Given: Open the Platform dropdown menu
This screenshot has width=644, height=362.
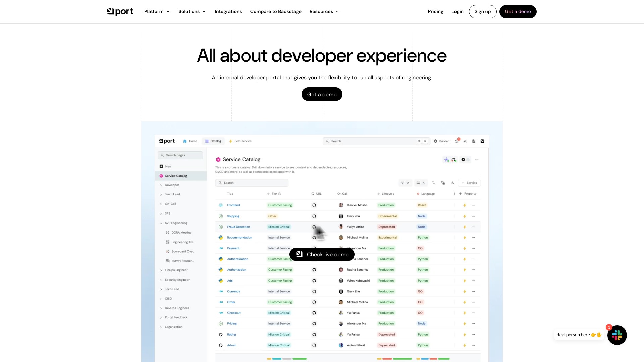Looking at the screenshot, I should pyautogui.click(x=157, y=12).
